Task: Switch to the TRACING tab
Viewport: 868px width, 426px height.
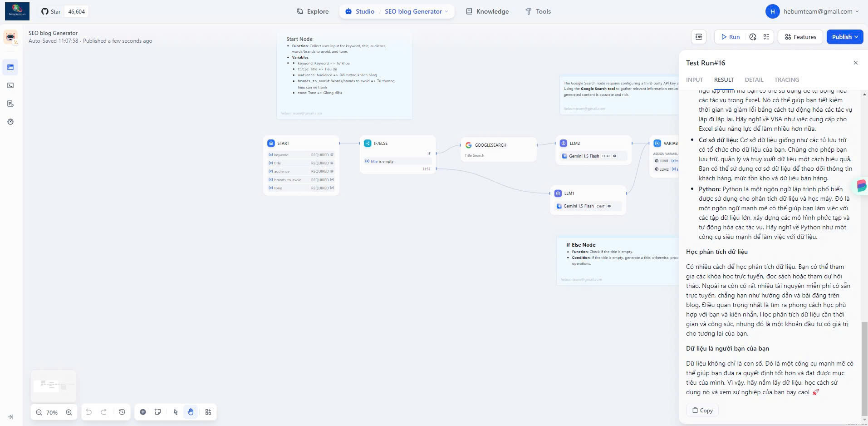Action: [x=786, y=79]
